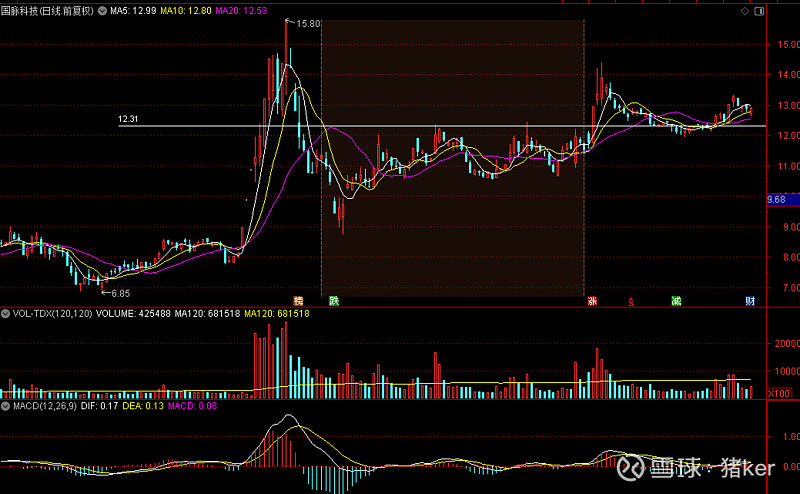
Task: Click the 榜 event marker on timeline
Action: click(298, 301)
